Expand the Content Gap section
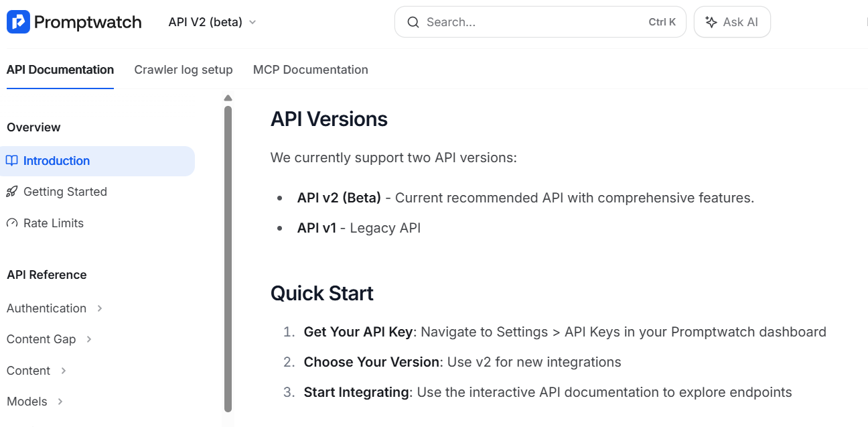The height and width of the screenshot is (427, 868). [x=42, y=339]
